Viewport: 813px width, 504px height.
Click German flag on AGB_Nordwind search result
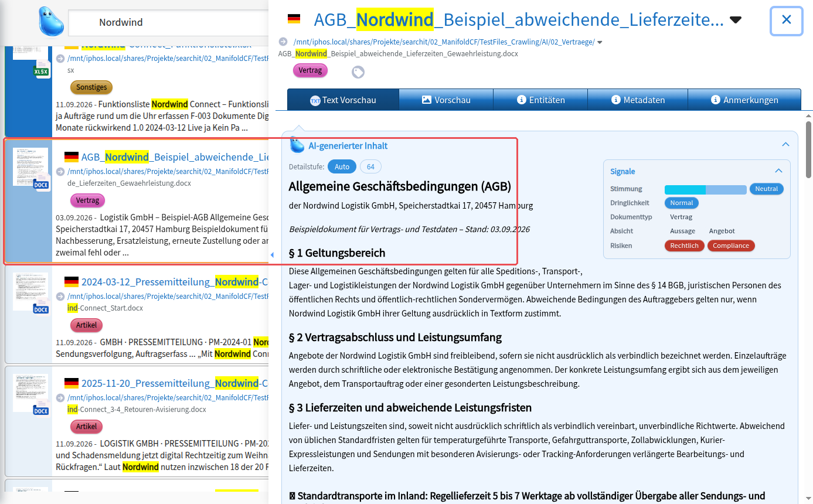pyautogui.click(x=72, y=157)
